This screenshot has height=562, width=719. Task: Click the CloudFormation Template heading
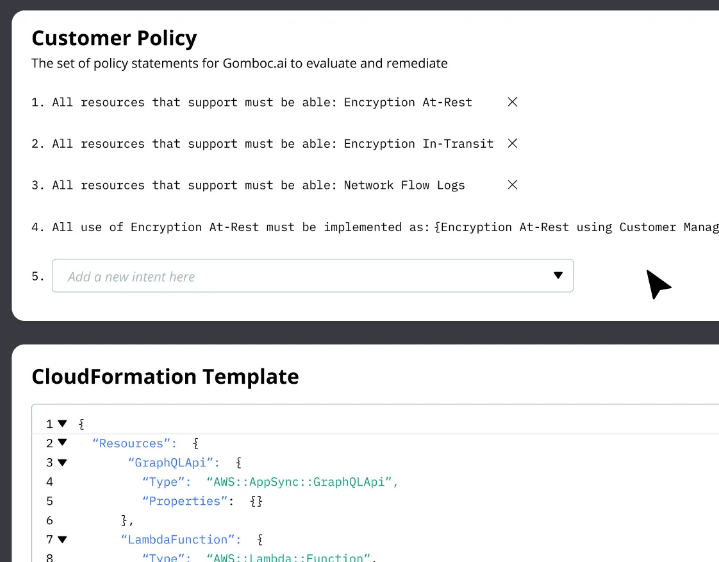point(165,377)
